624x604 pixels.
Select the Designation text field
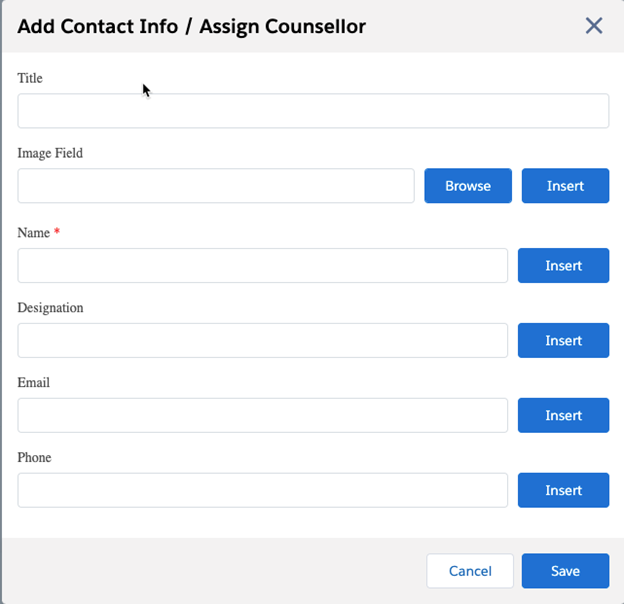tap(263, 341)
